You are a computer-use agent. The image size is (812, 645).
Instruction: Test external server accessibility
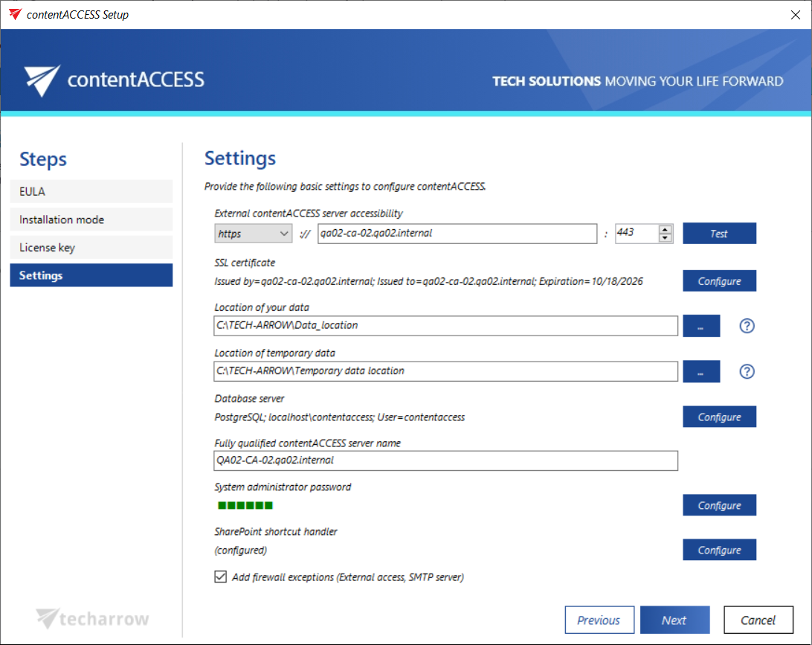(x=719, y=234)
